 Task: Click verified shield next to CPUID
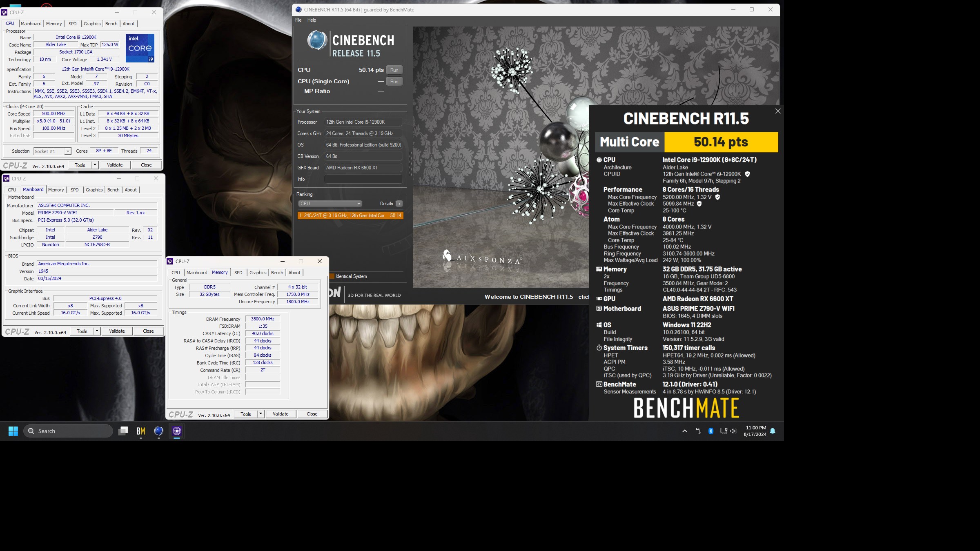click(747, 174)
